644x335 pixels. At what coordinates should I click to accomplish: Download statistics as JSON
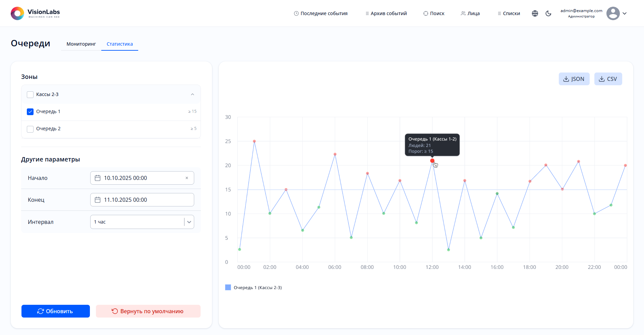point(574,79)
